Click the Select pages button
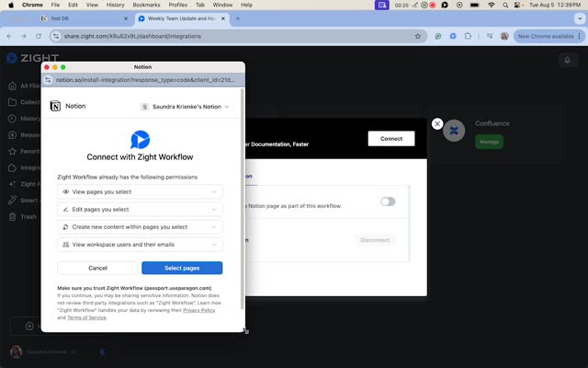The height and width of the screenshot is (368, 588). 182,268
